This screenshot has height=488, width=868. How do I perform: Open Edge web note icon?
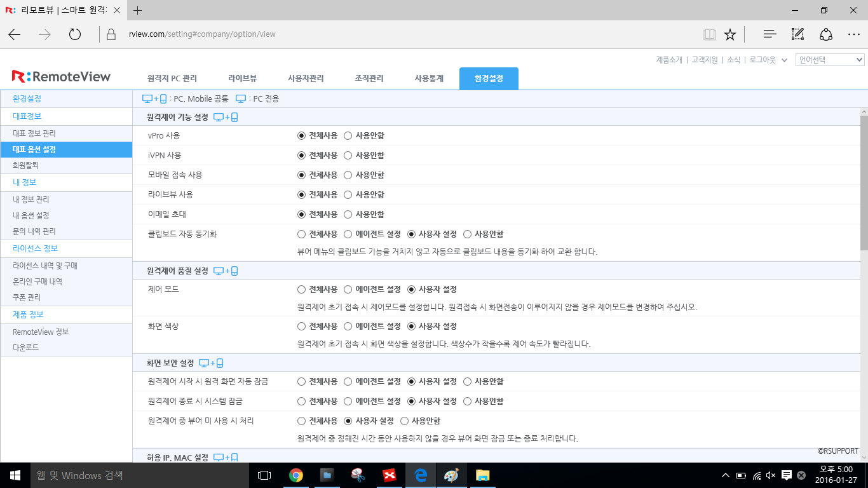pyautogui.click(x=797, y=34)
